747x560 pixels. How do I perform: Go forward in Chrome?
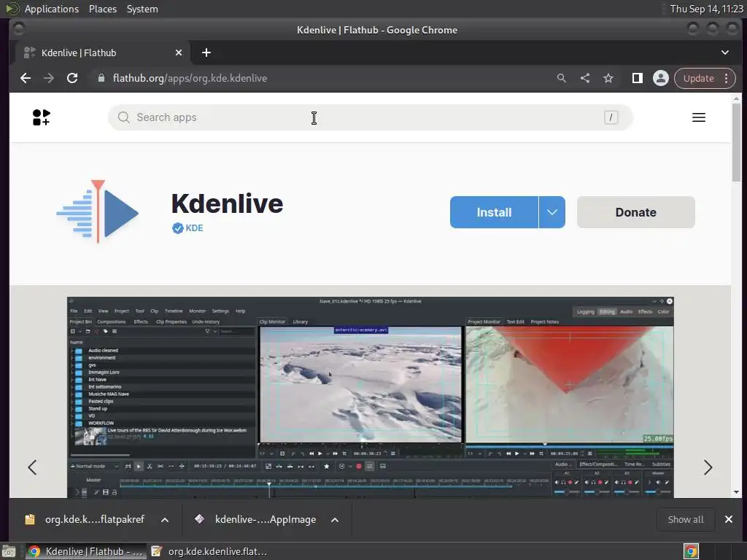(x=49, y=78)
